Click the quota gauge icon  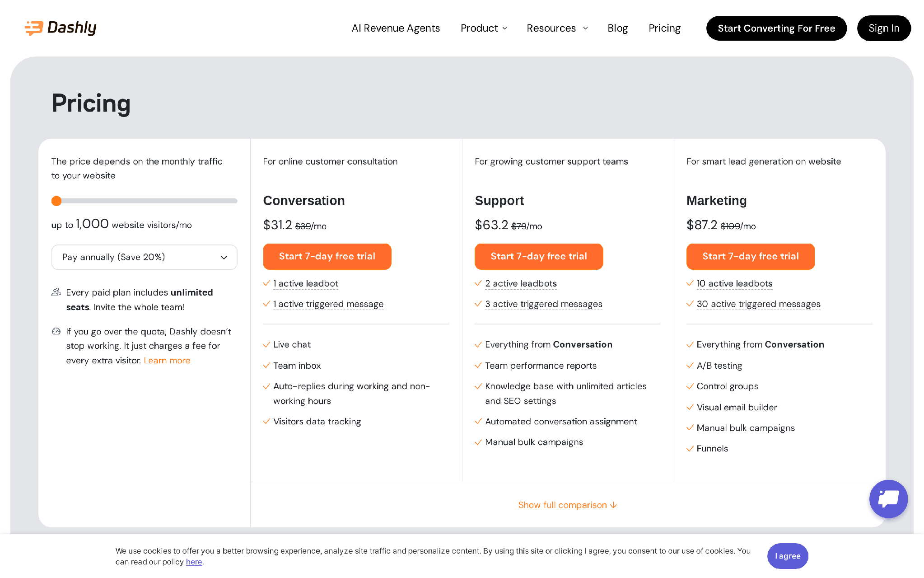[56, 331]
